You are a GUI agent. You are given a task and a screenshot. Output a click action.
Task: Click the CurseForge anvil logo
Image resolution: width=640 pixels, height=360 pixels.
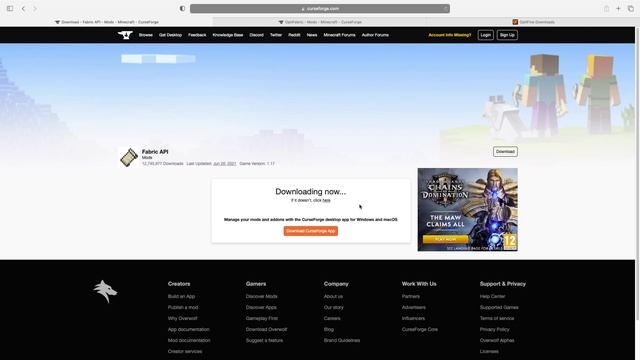coord(125,35)
